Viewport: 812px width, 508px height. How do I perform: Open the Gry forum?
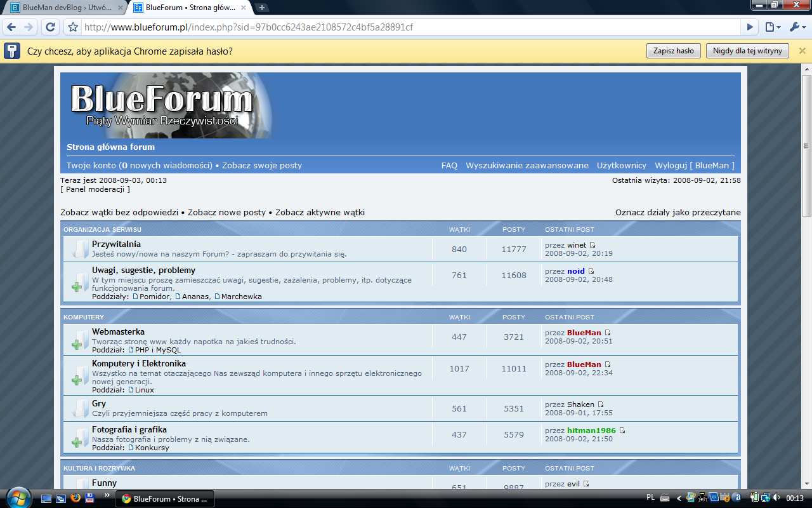pos(99,403)
